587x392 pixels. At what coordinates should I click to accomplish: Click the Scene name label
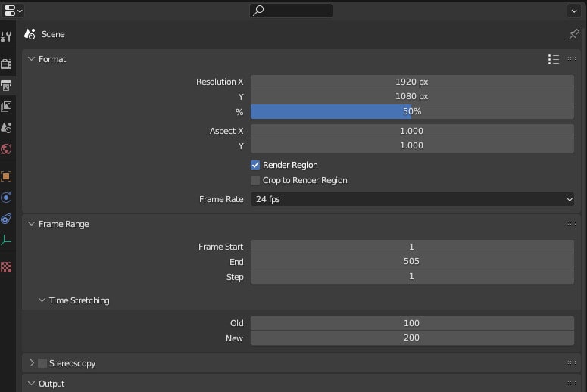pyautogui.click(x=53, y=34)
